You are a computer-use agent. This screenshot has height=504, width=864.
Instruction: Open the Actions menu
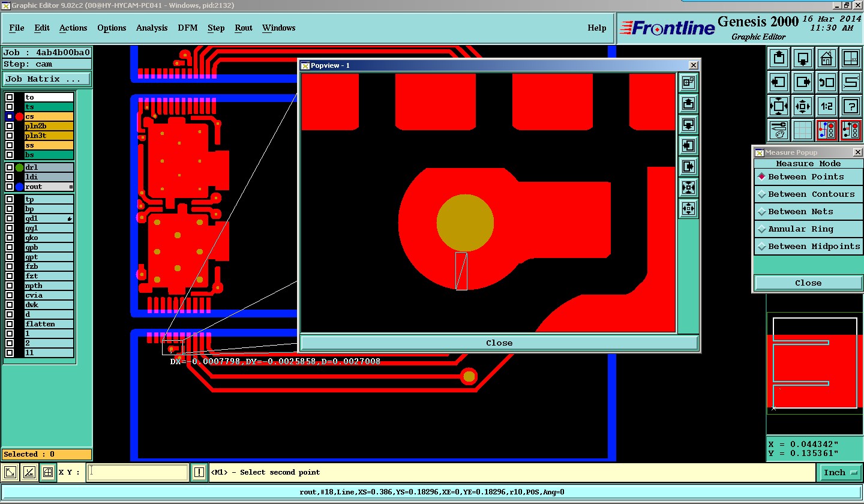(x=73, y=28)
